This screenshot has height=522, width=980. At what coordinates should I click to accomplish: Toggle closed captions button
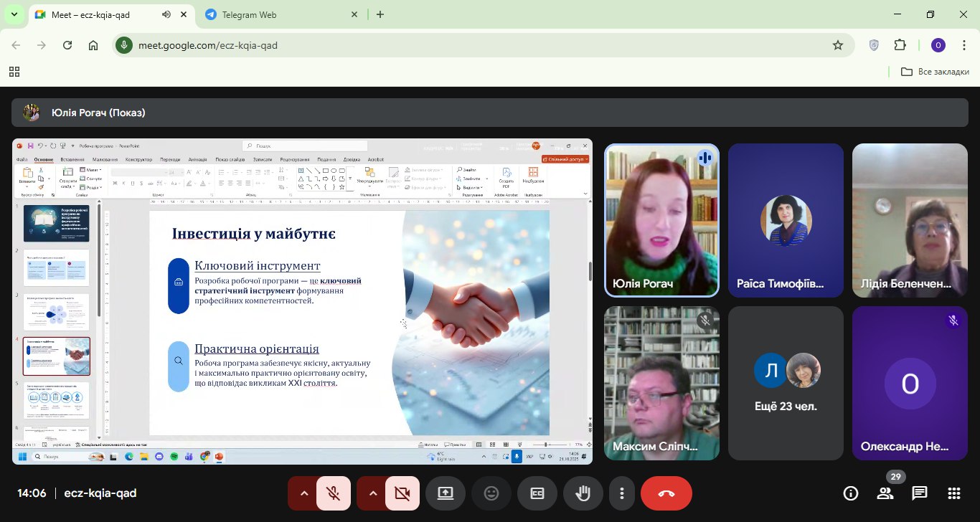tap(537, 493)
